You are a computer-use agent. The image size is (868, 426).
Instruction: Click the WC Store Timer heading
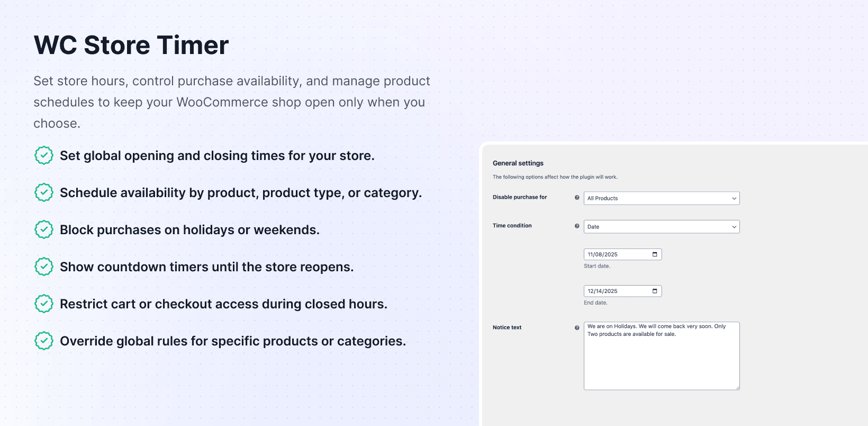click(x=131, y=45)
